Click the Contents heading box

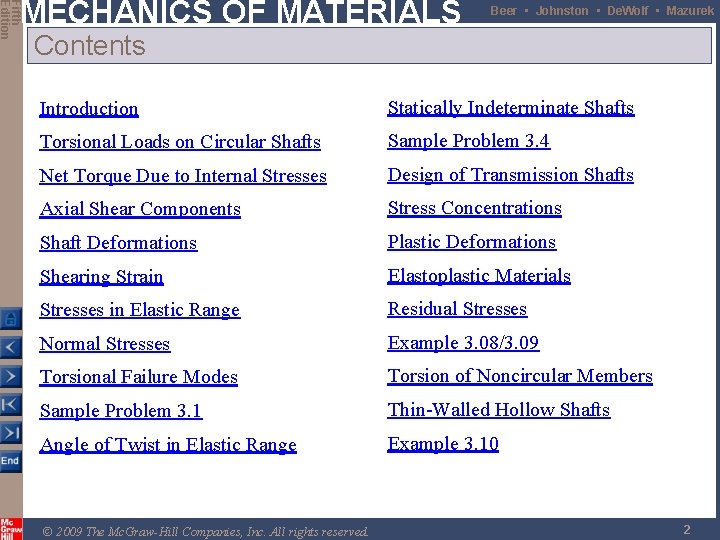(370, 45)
